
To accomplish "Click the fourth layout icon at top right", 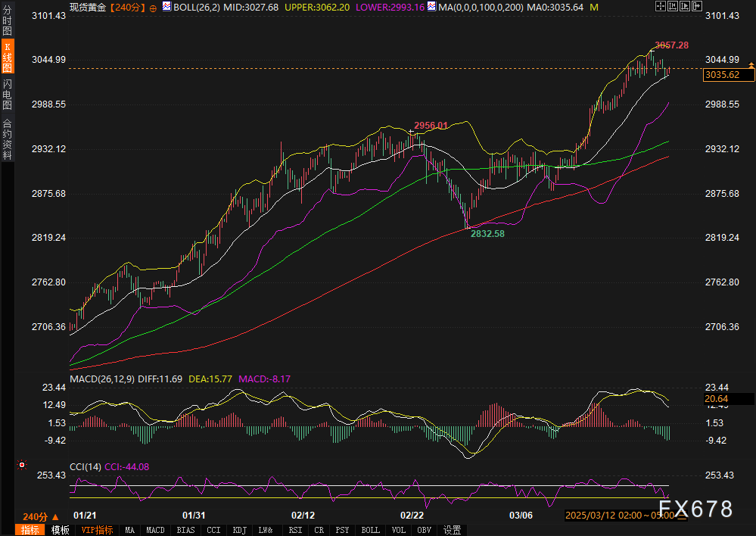I will 696,6.
